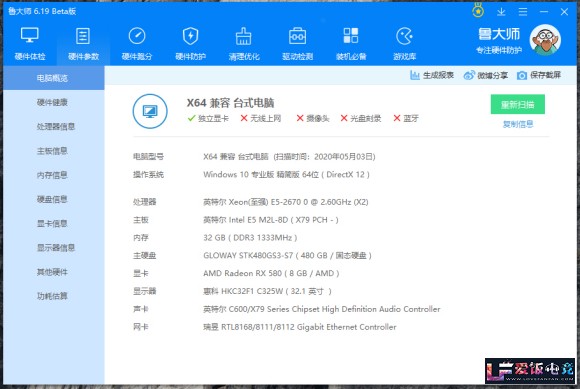This screenshot has height=389, width=580.
Task: Open 处理器信息 in the sidebar
Action: coord(56,126)
